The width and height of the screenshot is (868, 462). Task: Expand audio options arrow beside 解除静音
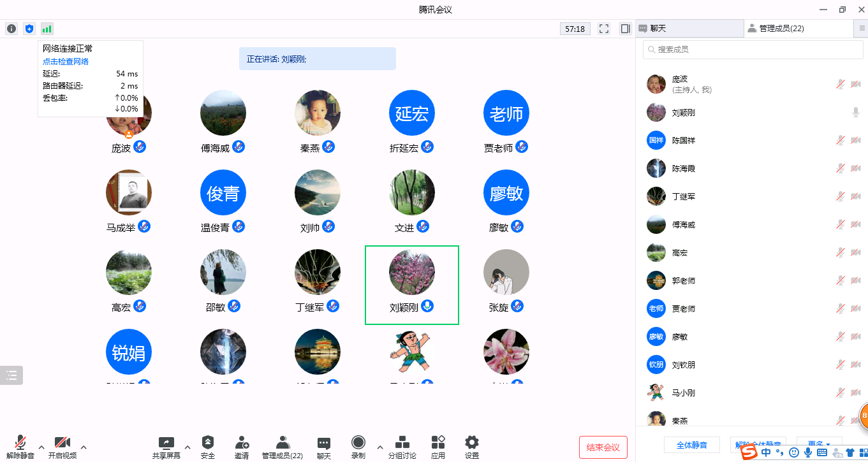pyautogui.click(x=41, y=447)
